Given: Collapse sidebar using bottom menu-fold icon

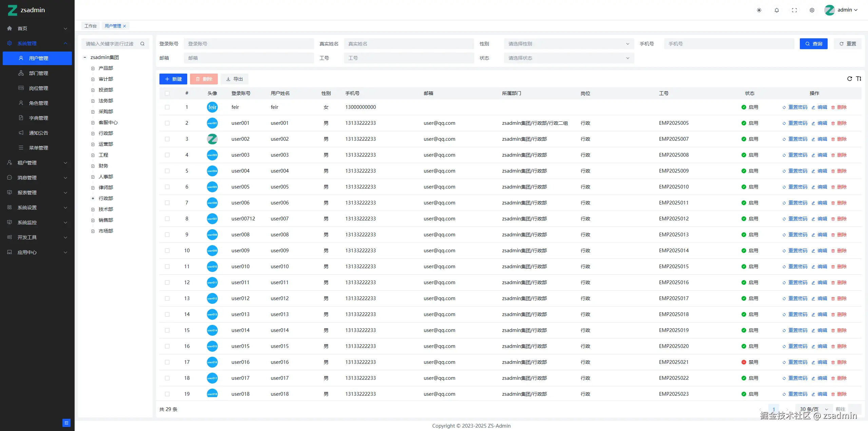Looking at the screenshot, I should [66, 423].
